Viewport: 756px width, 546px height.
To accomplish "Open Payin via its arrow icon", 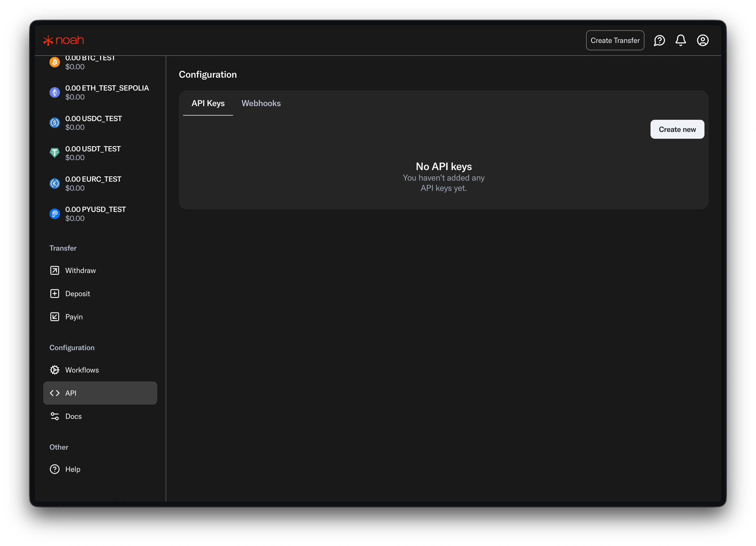I will pyautogui.click(x=54, y=316).
